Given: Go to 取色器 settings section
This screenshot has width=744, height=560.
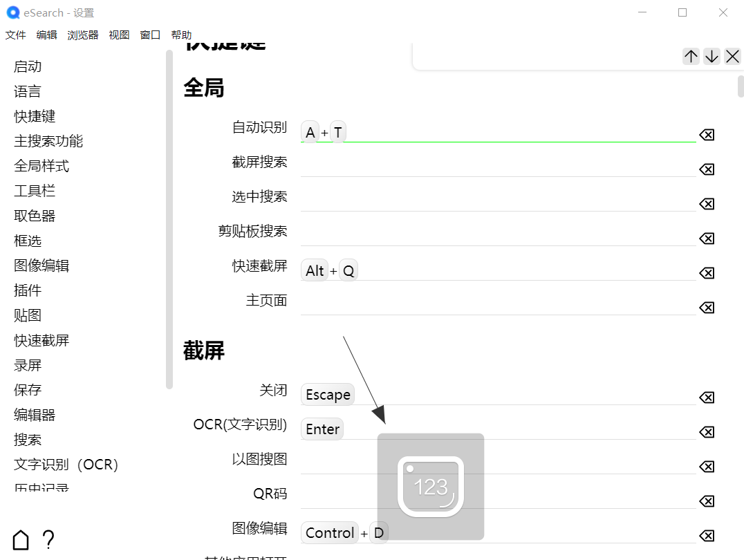Looking at the screenshot, I should click(34, 216).
